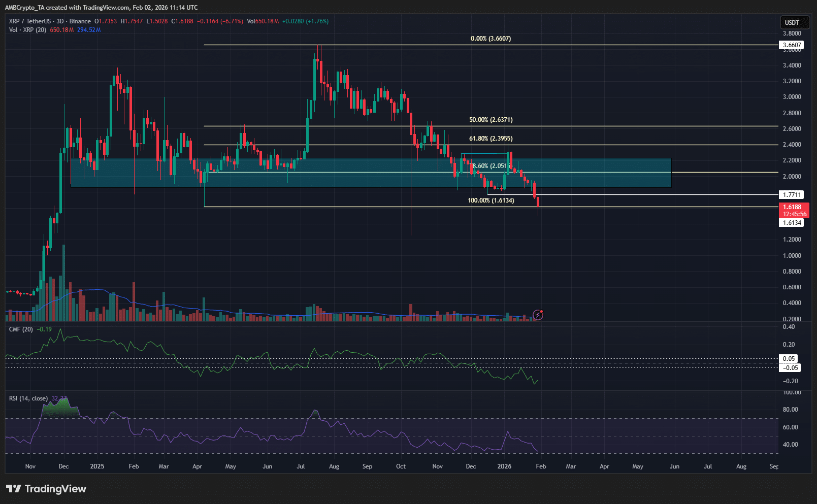Click the 2025 label on the time axis

96,466
